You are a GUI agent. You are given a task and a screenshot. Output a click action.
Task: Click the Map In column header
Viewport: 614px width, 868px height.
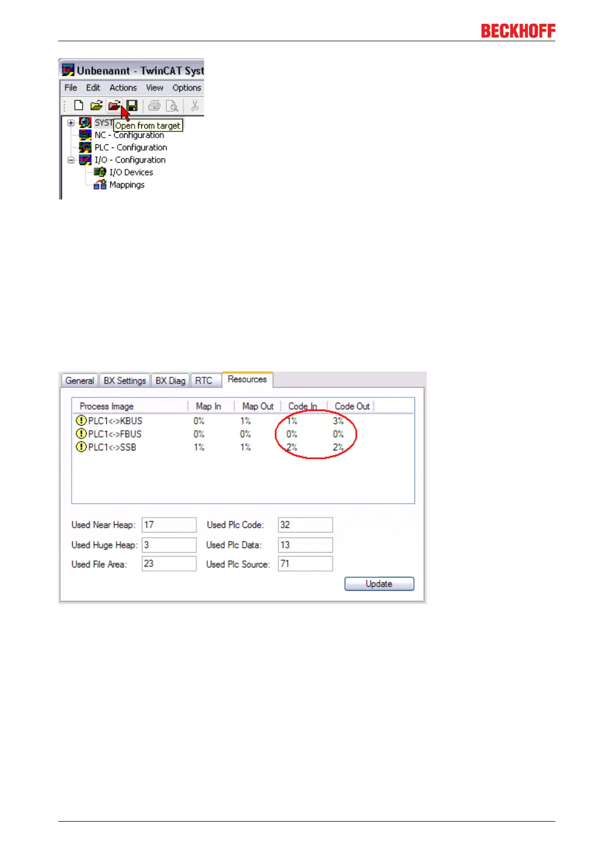pyautogui.click(x=211, y=406)
